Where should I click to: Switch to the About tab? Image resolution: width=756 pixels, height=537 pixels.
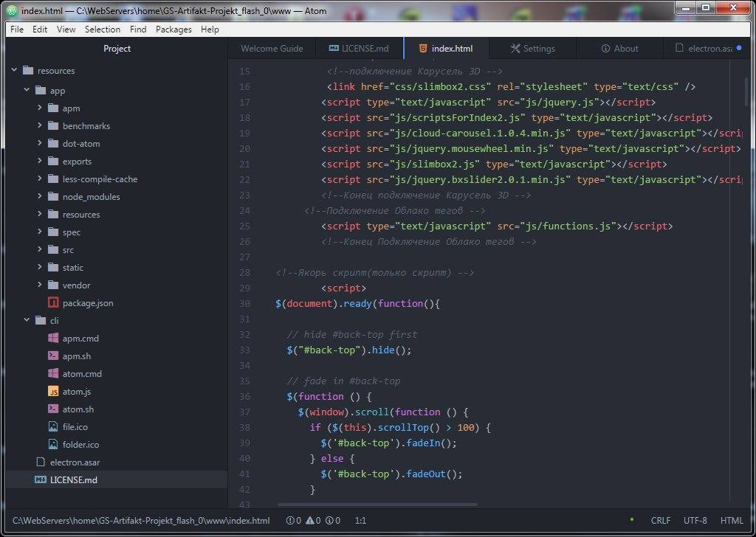(x=620, y=48)
